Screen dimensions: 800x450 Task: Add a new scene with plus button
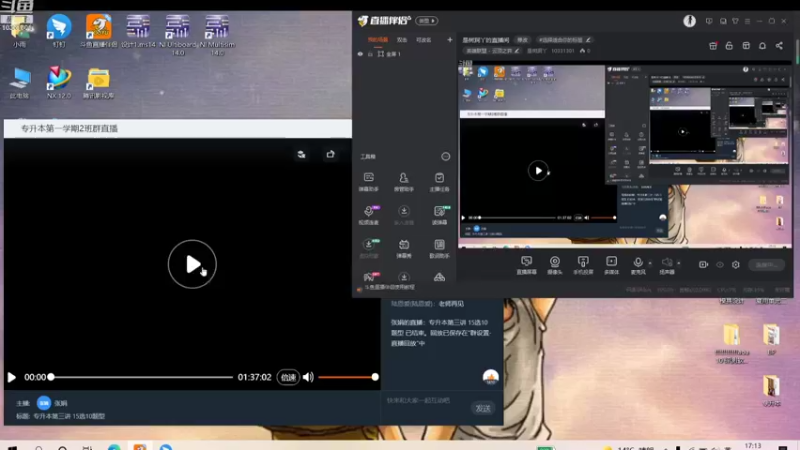pos(449,39)
